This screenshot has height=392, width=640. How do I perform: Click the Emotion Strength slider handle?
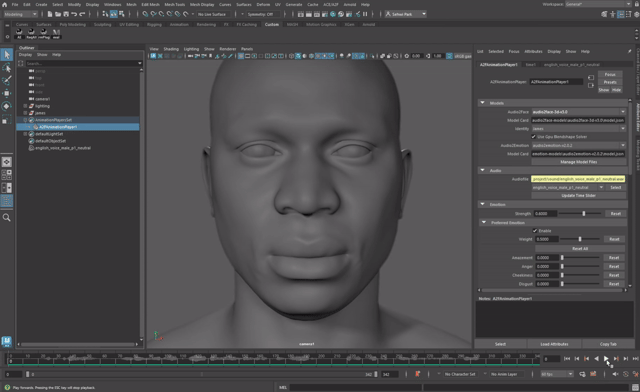click(x=584, y=214)
